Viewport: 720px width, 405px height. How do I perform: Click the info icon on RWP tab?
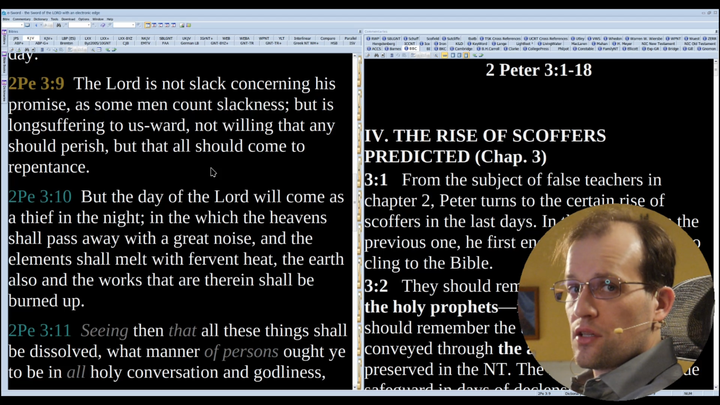coord(368,38)
